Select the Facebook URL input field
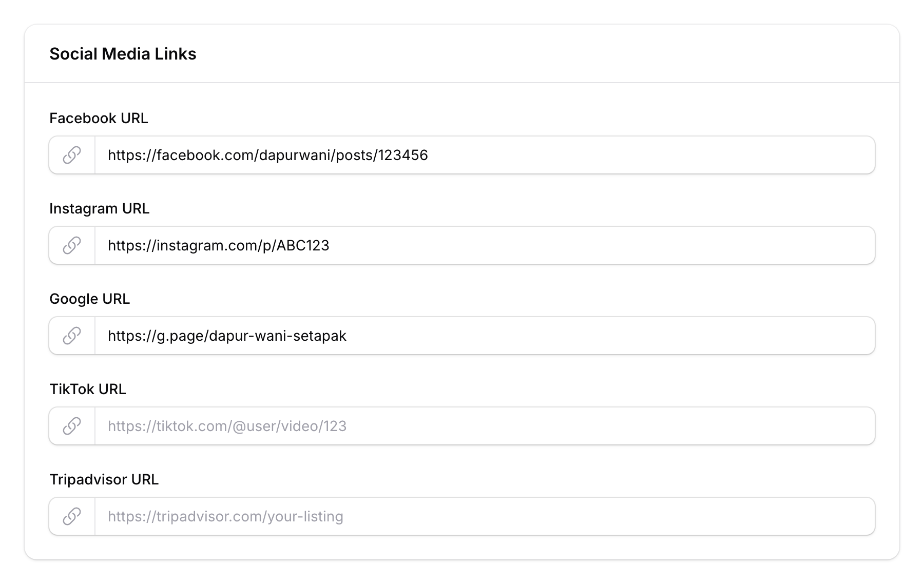Image resolution: width=924 pixels, height=584 pixels. 462,155
